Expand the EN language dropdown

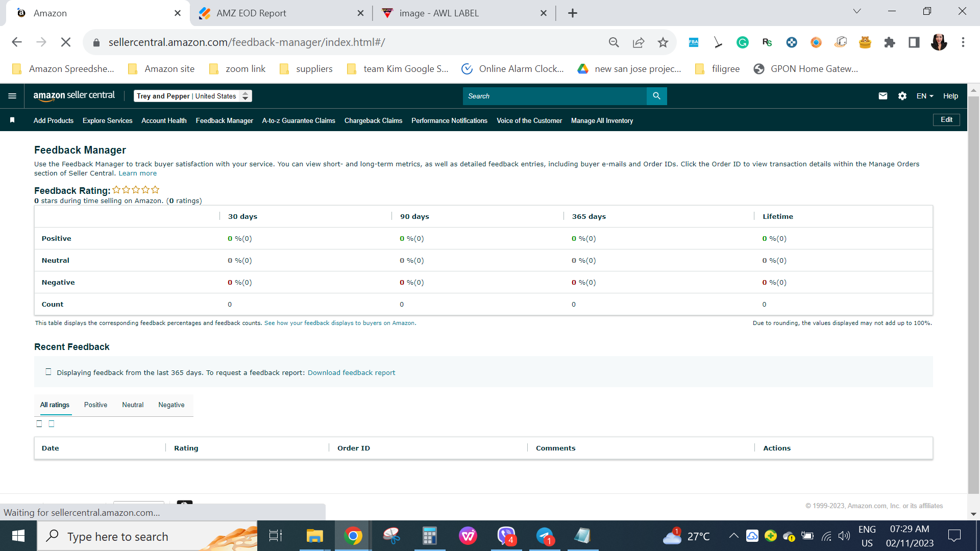925,96
